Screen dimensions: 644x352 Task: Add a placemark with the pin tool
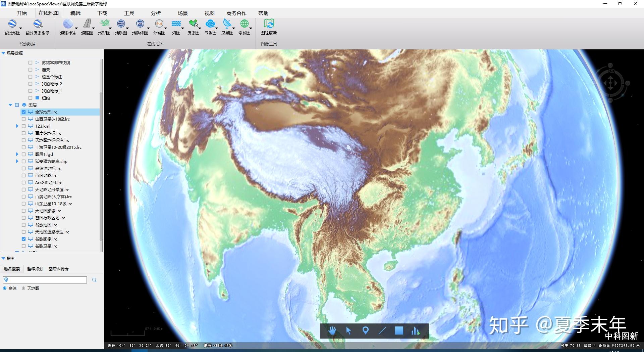(x=366, y=331)
